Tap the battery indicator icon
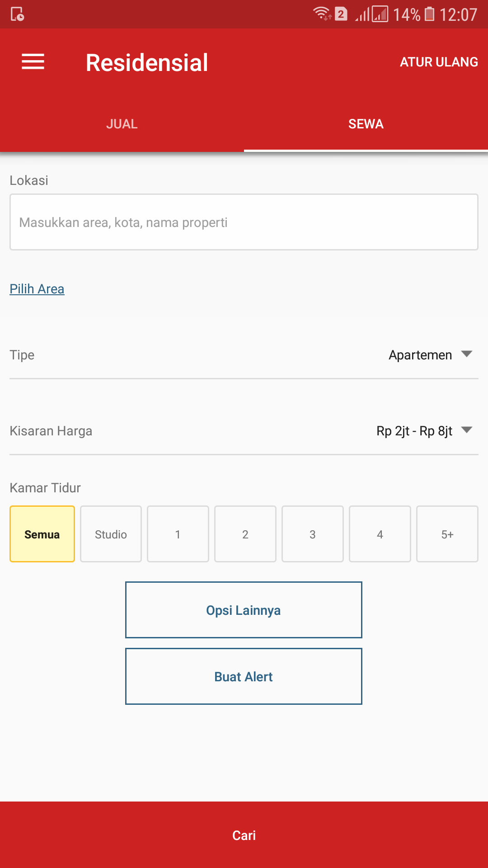 430,14
